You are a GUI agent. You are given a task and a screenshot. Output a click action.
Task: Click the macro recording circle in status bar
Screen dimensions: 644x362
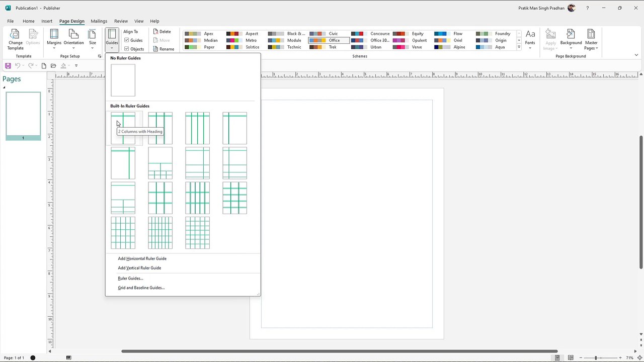[33, 357]
